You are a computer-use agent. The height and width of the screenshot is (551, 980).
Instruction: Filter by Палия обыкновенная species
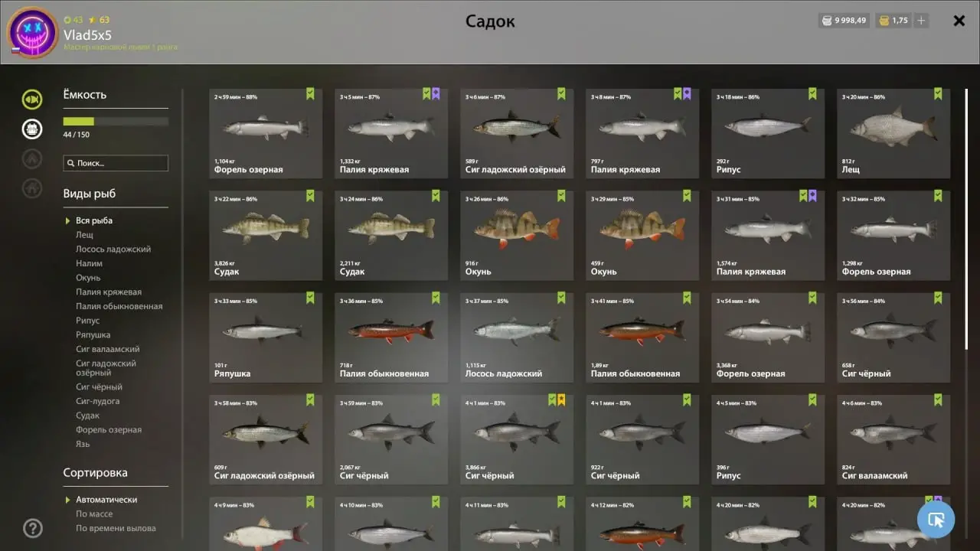(119, 306)
